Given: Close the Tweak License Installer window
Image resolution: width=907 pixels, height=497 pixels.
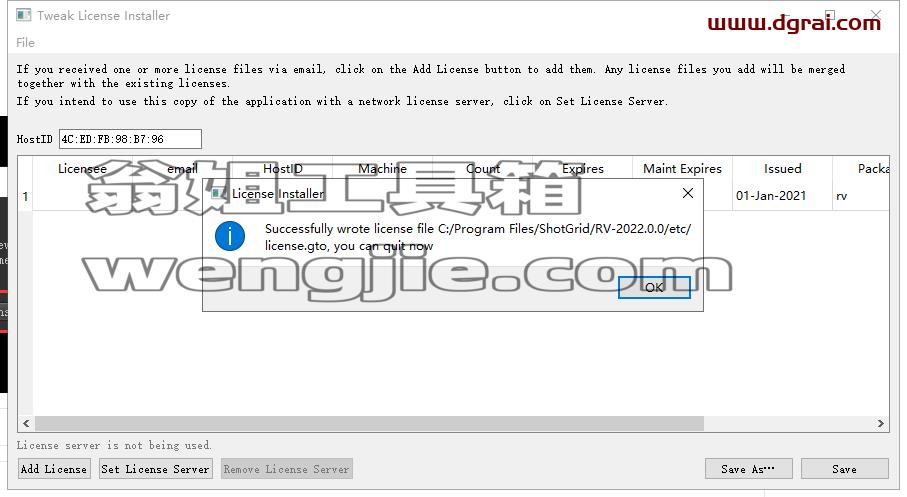Looking at the screenshot, I should click(876, 15).
